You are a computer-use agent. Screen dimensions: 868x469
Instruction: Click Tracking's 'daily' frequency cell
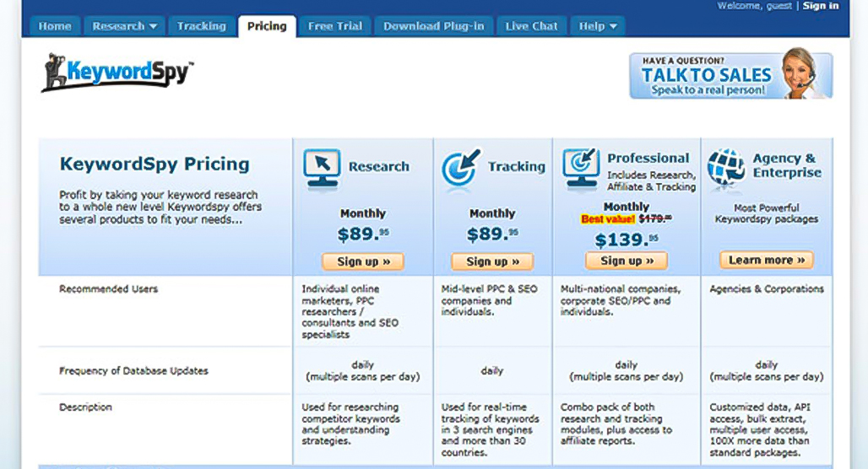pyautogui.click(x=492, y=370)
